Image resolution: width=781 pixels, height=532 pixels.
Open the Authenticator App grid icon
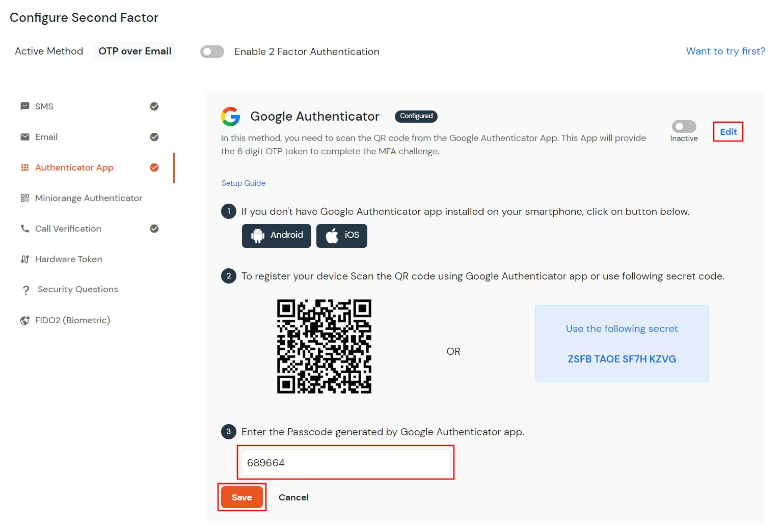coord(24,167)
